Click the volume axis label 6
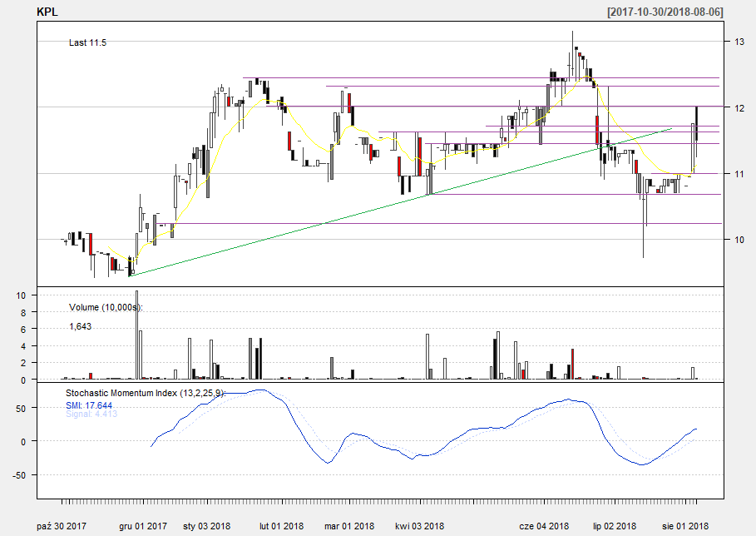This screenshot has width=756, height=536. pos(23,330)
